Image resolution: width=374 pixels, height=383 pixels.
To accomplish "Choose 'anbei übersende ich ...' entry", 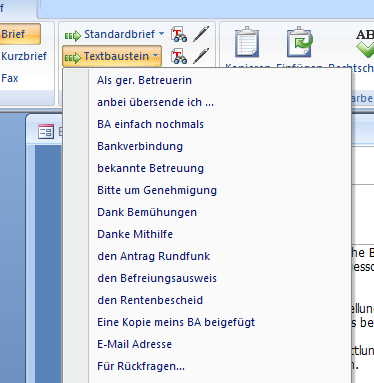I will pos(207,102).
